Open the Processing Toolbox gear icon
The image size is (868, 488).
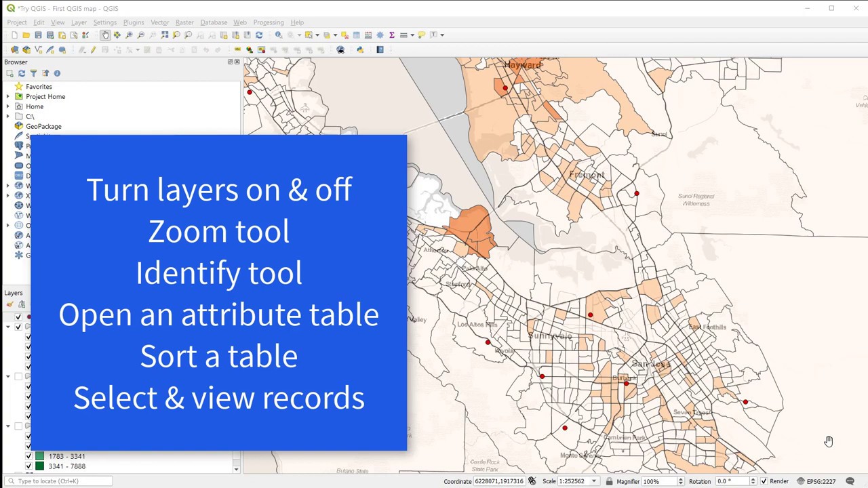click(380, 35)
